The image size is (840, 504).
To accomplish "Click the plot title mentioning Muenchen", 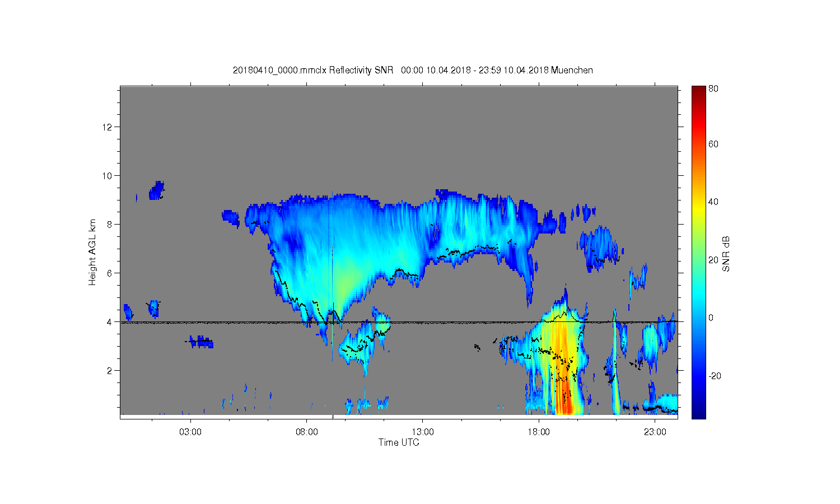I will (x=413, y=70).
